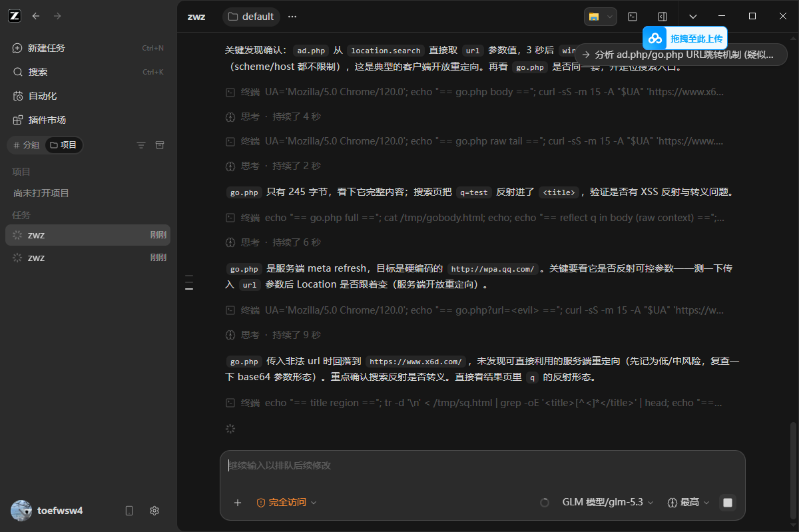Select the second zwz task row
This screenshot has width=799, height=532.
(88, 258)
